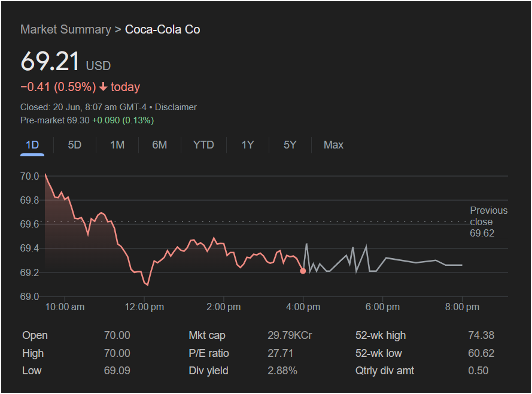Open the 1M chart range
Viewport: 532px width, 394px height.
pos(117,146)
